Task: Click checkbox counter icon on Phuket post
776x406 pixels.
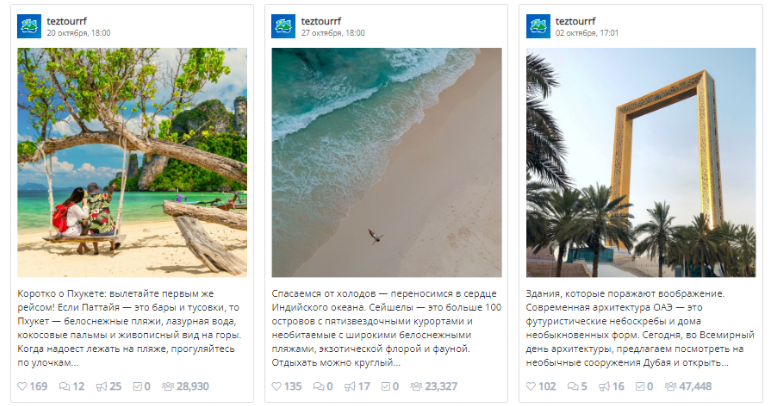Action: click(x=138, y=386)
